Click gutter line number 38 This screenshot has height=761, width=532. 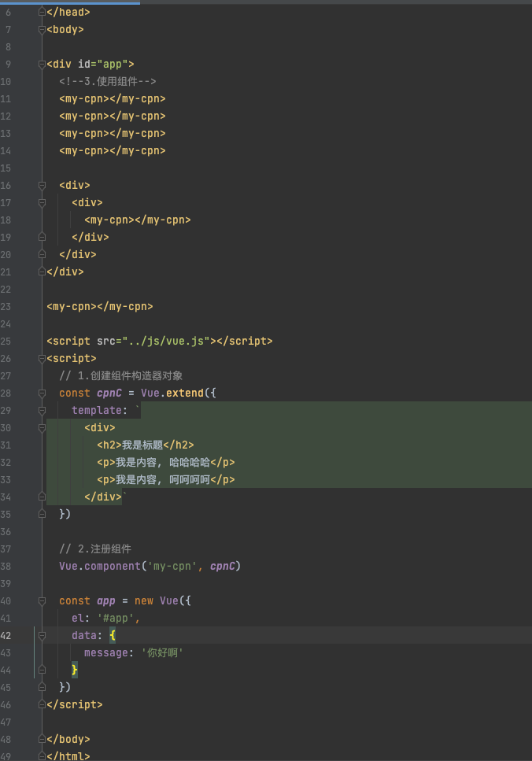6,567
